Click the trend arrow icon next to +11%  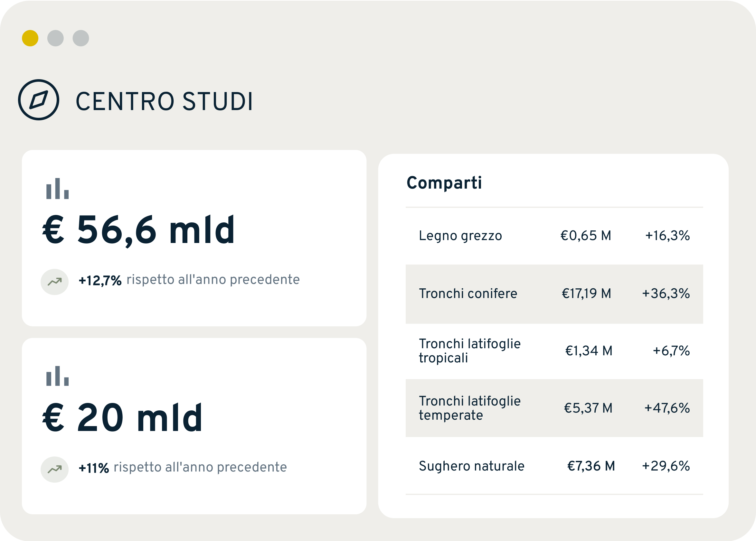(55, 470)
